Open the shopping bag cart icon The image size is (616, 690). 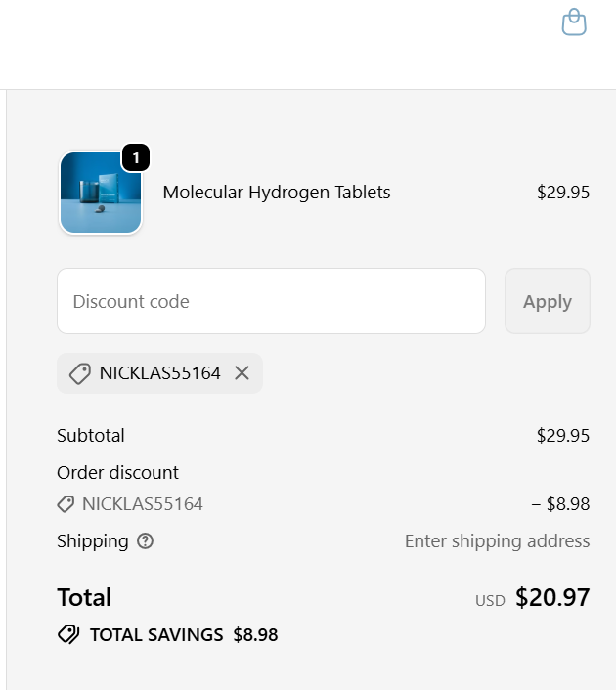574,22
